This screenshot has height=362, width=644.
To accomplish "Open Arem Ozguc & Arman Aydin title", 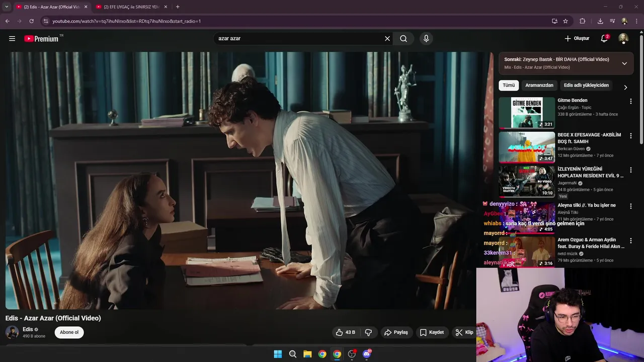I will tap(591, 243).
